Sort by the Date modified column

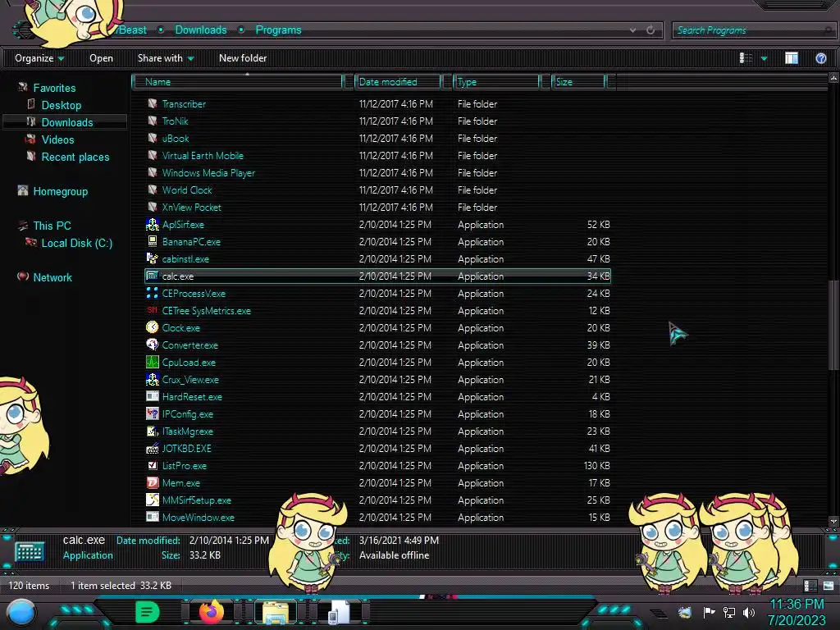(398, 81)
